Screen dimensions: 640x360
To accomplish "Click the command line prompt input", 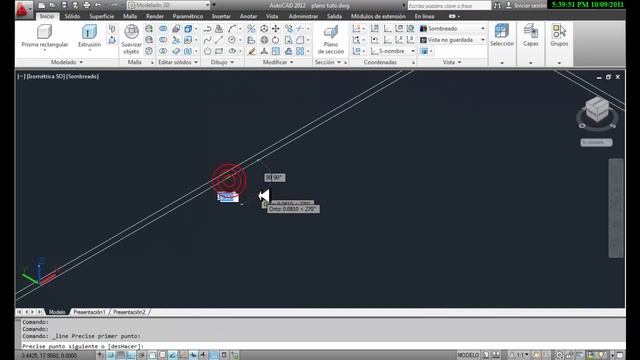I will click(x=322, y=346).
